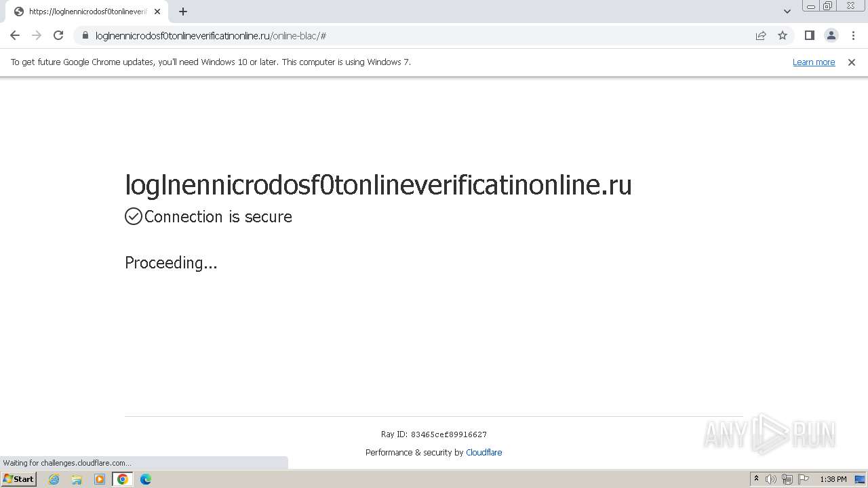Click the forward navigation arrow
Viewport: 868px width, 488px height.
[37, 35]
